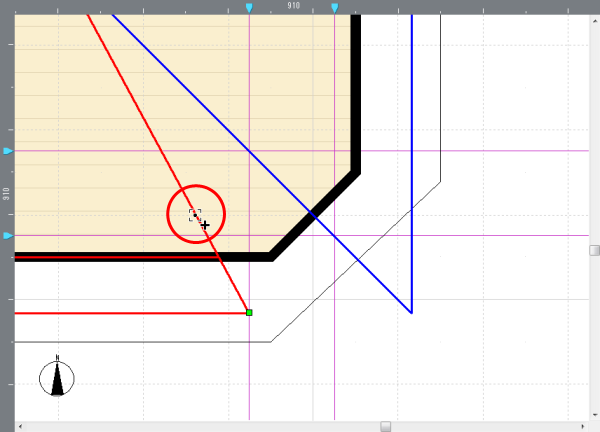Click the bottom vertex of blue triangle

pos(412,313)
